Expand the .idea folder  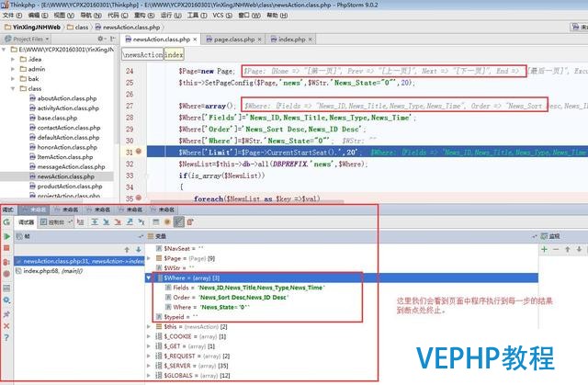pyautogui.click(x=13, y=59)
